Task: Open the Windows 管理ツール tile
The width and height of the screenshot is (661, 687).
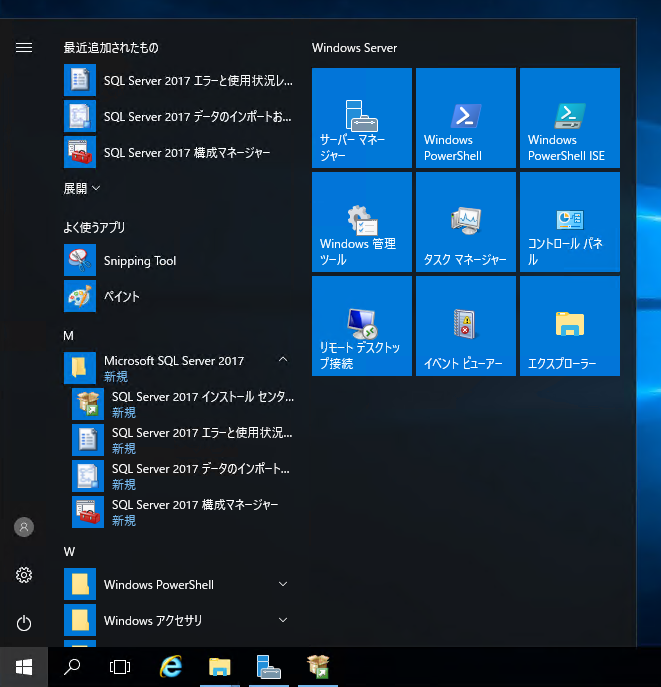Action: click(x=361, y=222)
